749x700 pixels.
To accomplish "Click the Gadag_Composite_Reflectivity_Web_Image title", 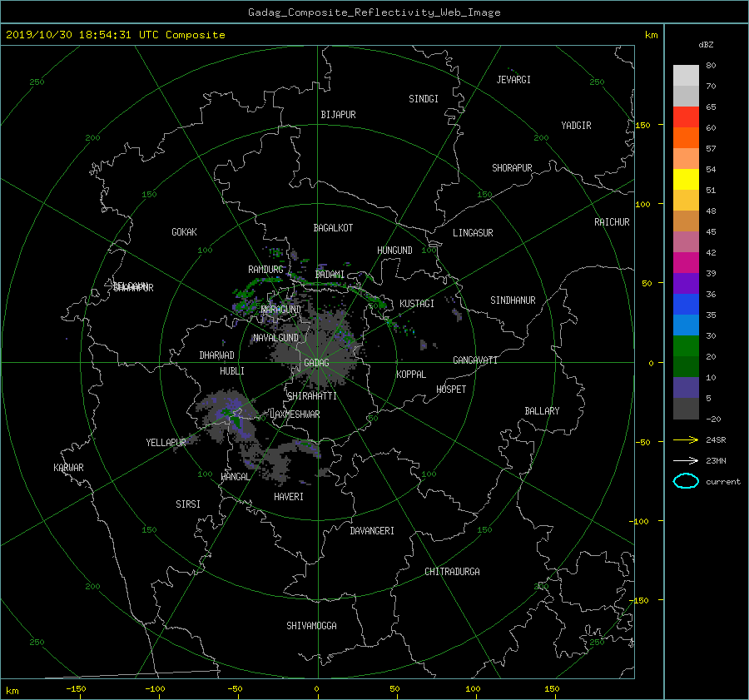I will point(374,12).
